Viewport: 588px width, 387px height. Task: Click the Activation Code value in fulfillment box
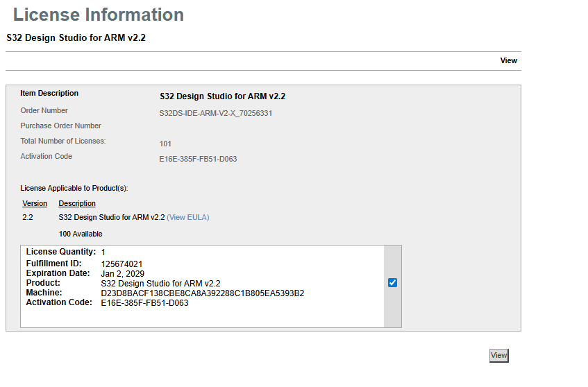point(144,303)
